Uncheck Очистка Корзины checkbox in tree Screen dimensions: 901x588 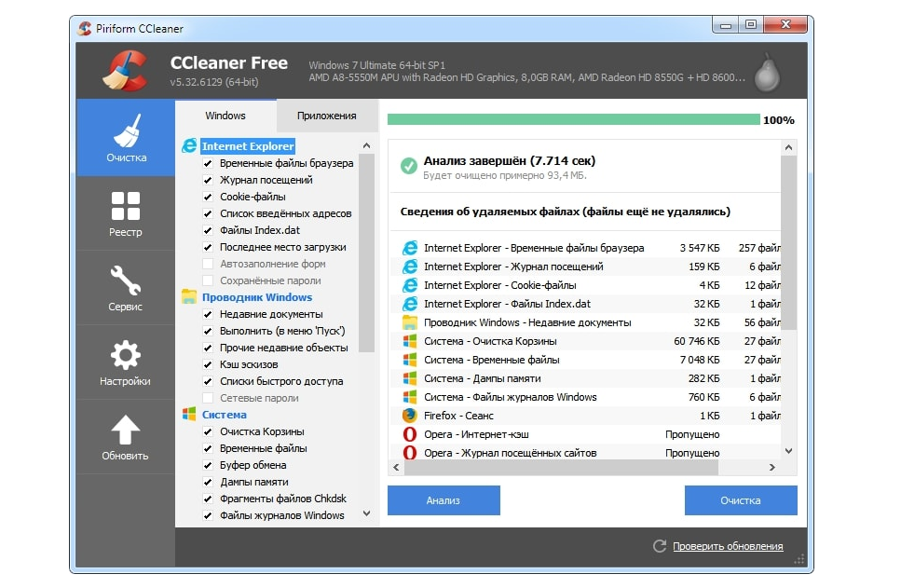point(208,431)
